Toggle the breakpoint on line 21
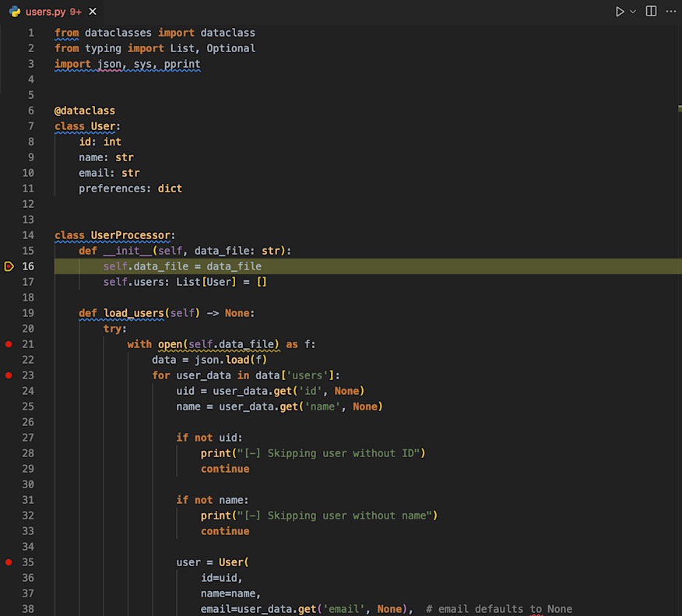Image resolution: width=682 pixels, height=616 pixels. 8,343
